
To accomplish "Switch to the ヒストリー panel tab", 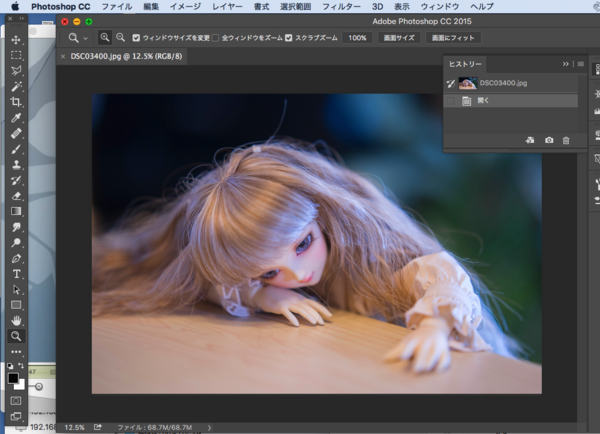I will [x=465, y=64].
